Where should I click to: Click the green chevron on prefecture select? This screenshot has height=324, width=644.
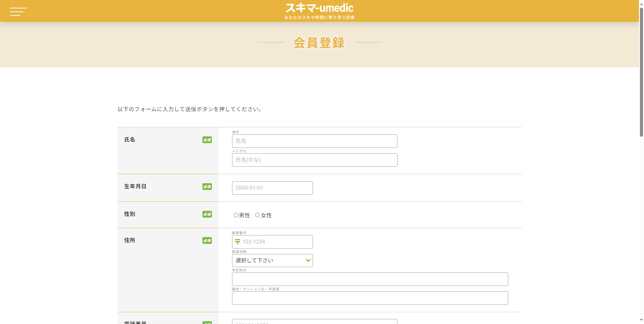pyautogui.click(x=308, y=260)
